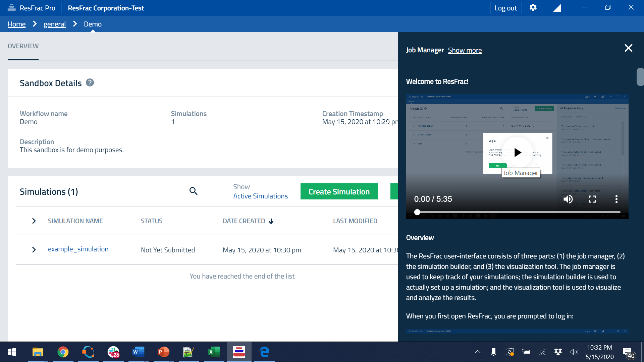
Task: Play the Welcome to ResFrac video
Action: pos(518,153)
